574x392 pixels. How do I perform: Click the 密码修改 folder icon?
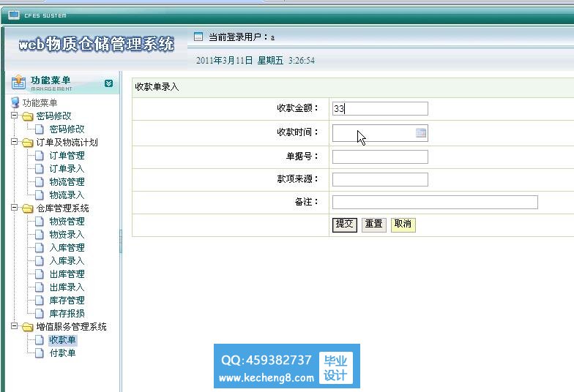pos(28,116)
